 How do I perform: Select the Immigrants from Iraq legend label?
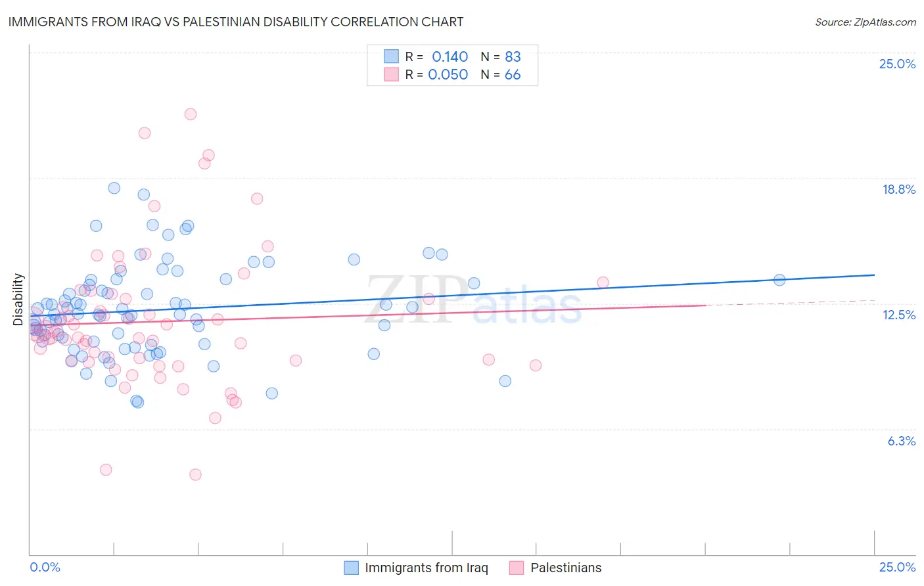pos(427,568)
